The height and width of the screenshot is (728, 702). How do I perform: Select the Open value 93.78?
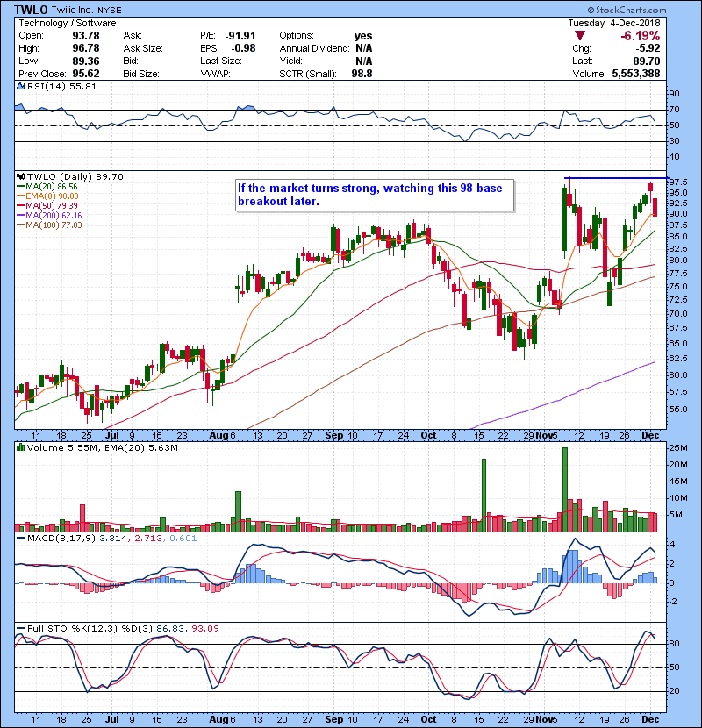coord(86,36)
